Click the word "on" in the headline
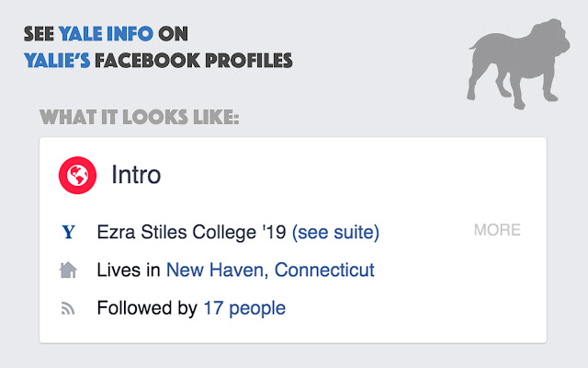The image size is (588, 368). [173, 35]
